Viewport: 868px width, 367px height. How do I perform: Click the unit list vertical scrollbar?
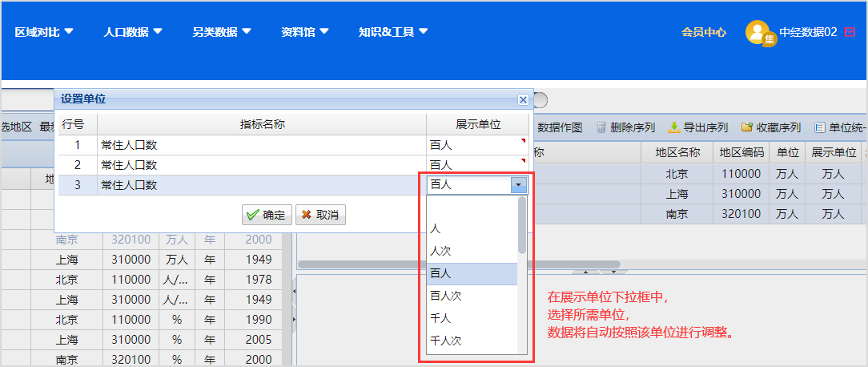point(522,228)
